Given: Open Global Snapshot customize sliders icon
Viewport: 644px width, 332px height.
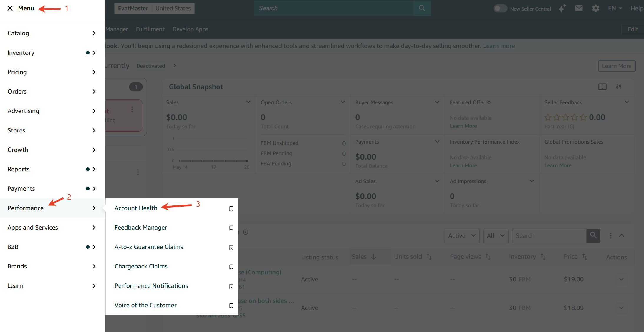Looking at the screenshot, I should point(619,87).
